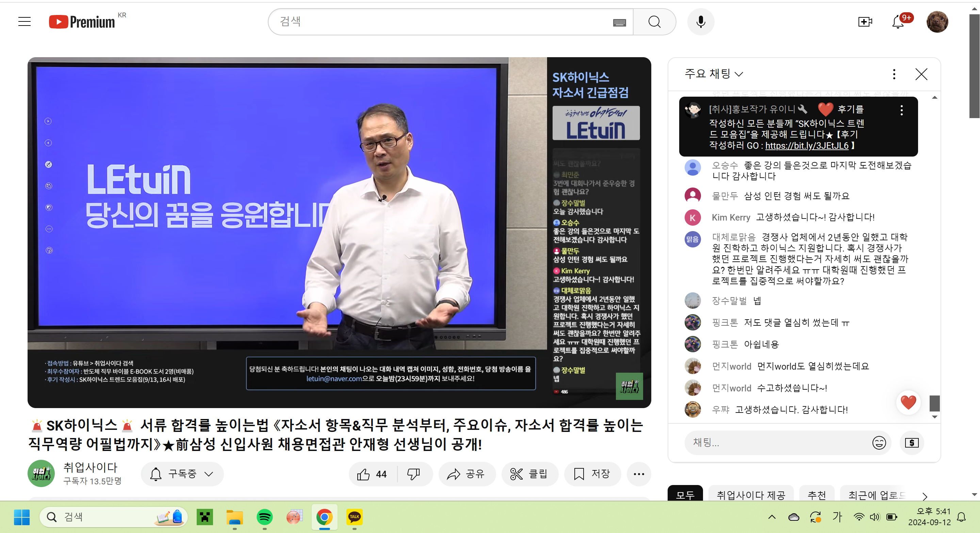Open volume control in system tray
The height and width of the screenshot is (533, 980).
pyautogui.click(x=875, y=517)
